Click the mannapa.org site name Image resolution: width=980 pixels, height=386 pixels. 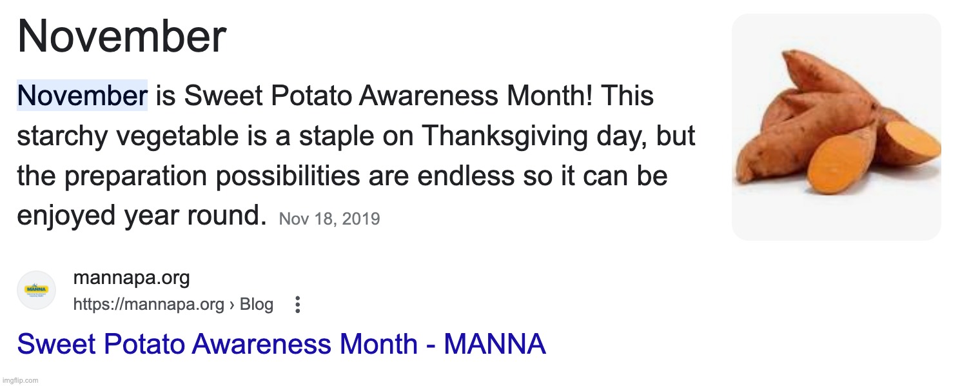(x=132, y=278)
